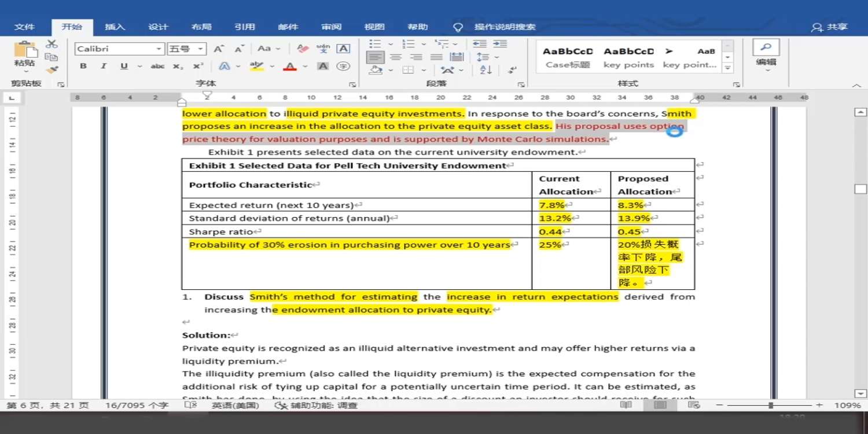Toggle Italic formatting

click(x=104, y=67)
